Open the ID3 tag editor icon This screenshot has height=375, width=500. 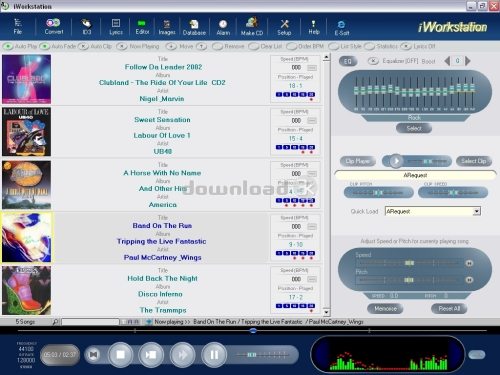[x=86, y=27]
